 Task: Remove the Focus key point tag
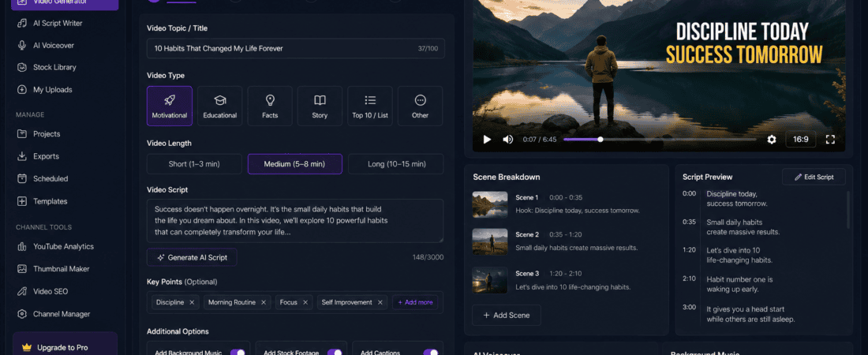coord(305,302)
